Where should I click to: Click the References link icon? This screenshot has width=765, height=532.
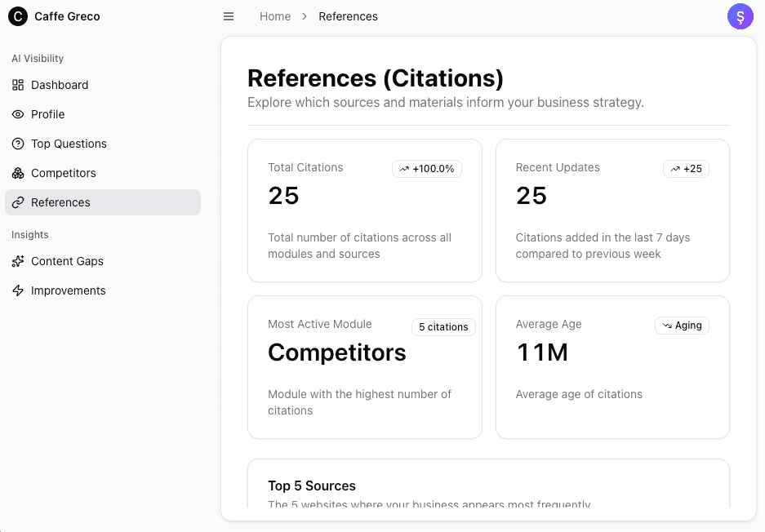pyautogui.click(x=18, y=202)
